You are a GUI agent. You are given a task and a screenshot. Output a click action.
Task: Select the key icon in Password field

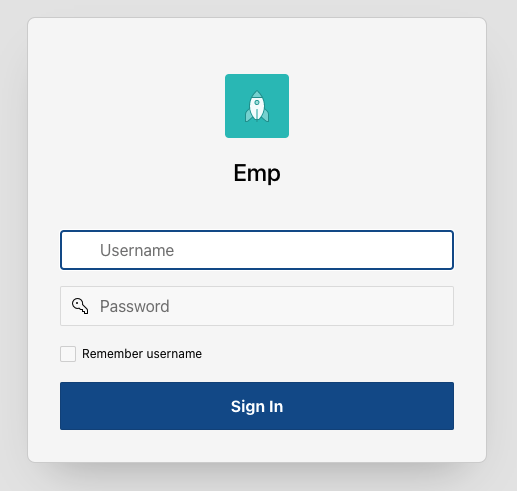(x=80, y=306)
